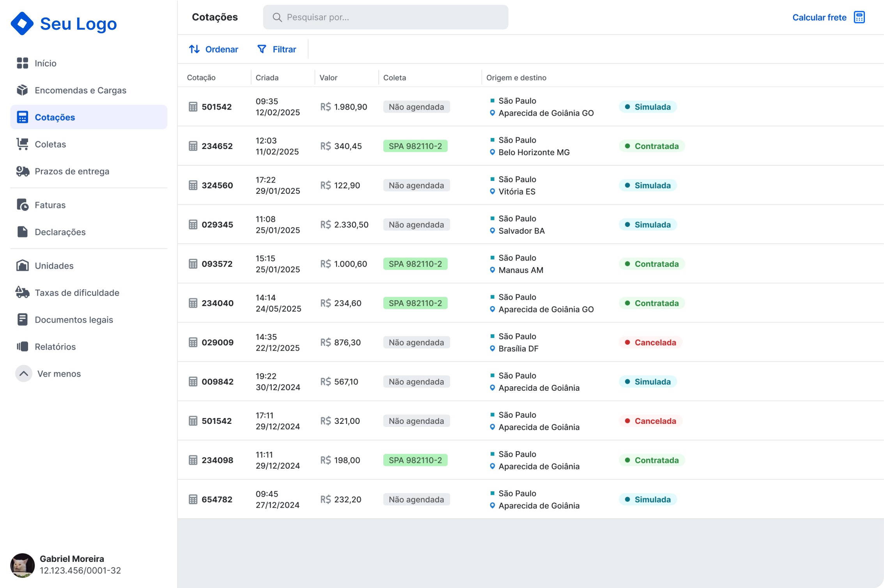Image resolution: width=884 pixels, height=588 pixels.
Task: Click the Relatórios icon in sidebar
Action: (x=23, y=347)
